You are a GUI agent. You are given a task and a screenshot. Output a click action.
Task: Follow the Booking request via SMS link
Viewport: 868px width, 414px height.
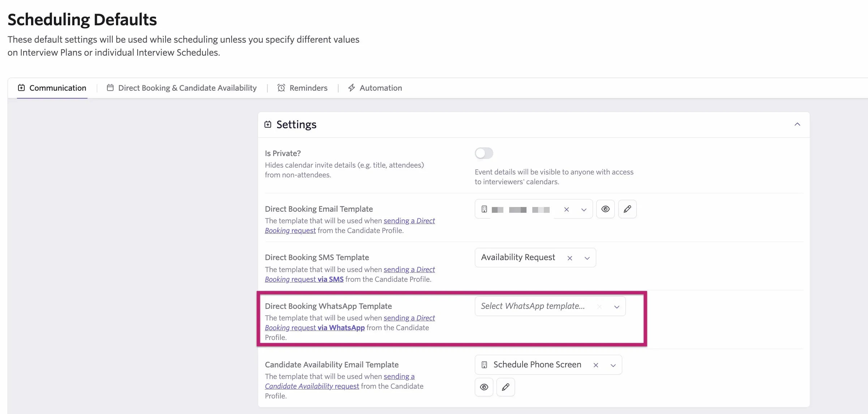point(304,279)
